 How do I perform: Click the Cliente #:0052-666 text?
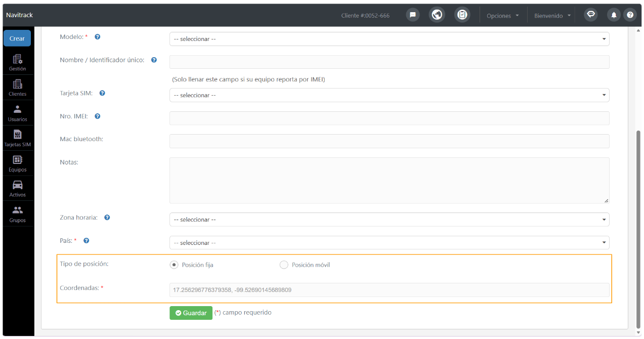click(365, 16)
